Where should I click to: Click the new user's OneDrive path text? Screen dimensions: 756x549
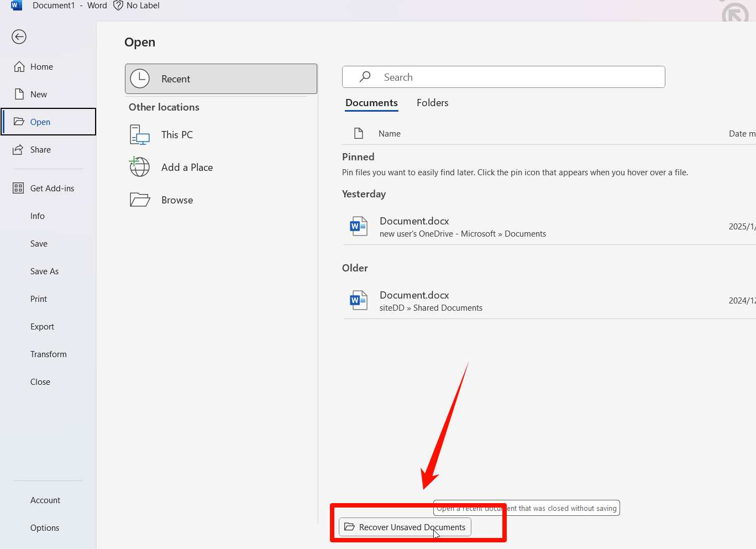pyautogui.click(x=463, y=234)
